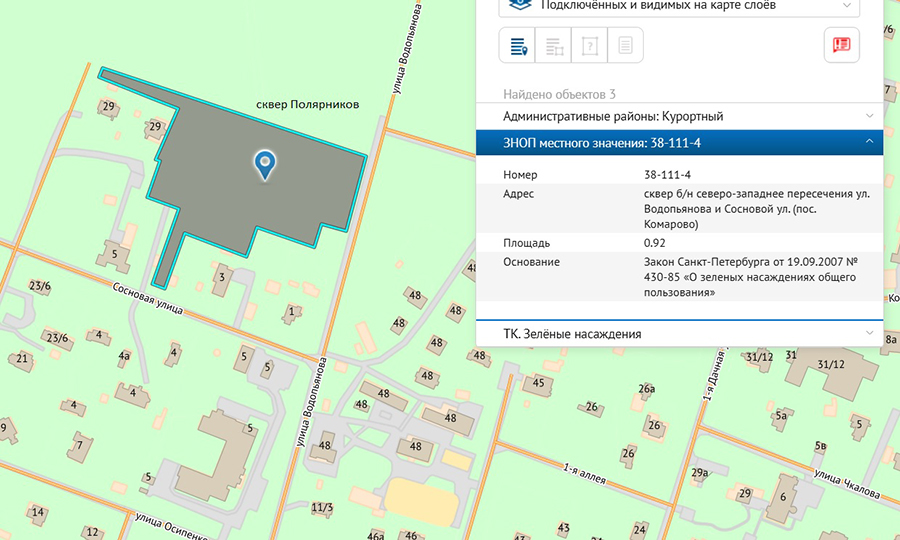
Task: Click building number 4а on map
Action: point(124,356)
